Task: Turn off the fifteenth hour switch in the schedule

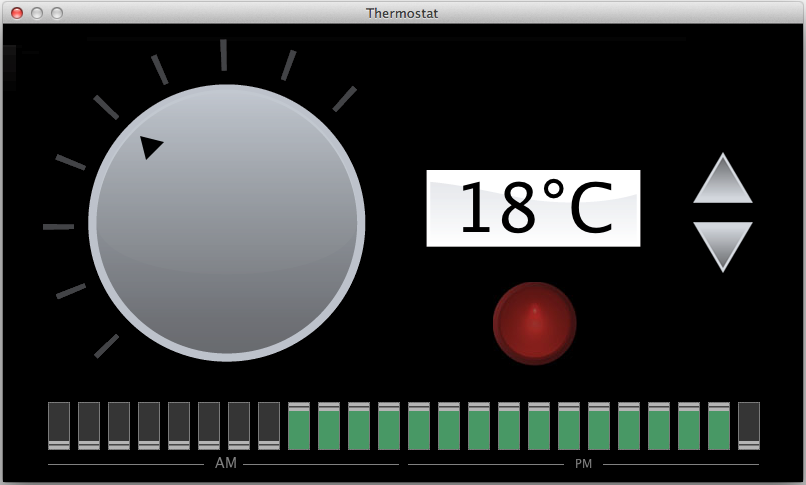Action: 479,426
